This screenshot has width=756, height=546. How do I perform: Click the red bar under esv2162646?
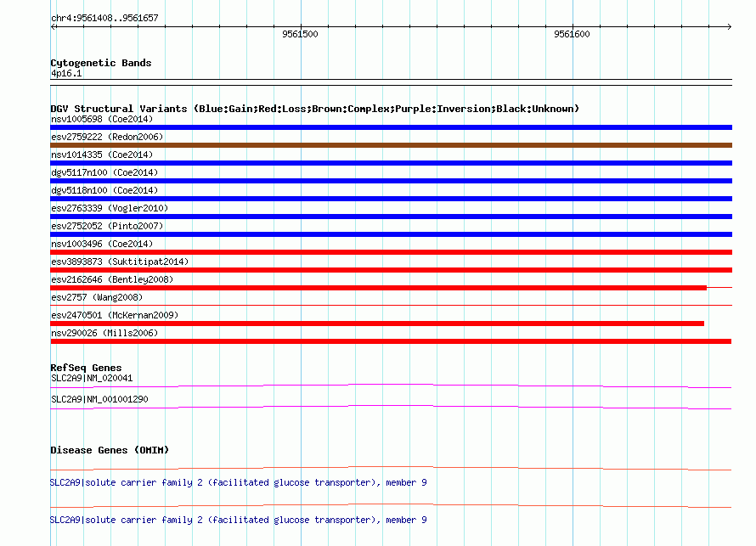[x=379, y=288]
